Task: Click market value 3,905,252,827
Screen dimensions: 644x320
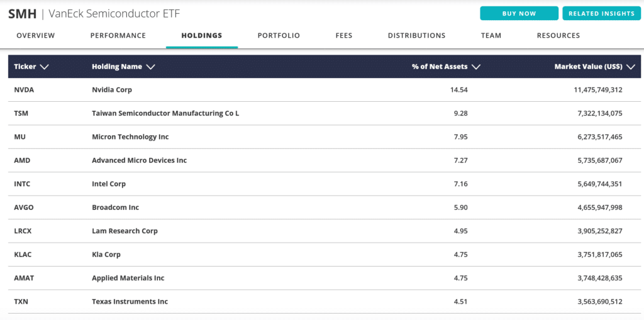Action: point(600,231)
